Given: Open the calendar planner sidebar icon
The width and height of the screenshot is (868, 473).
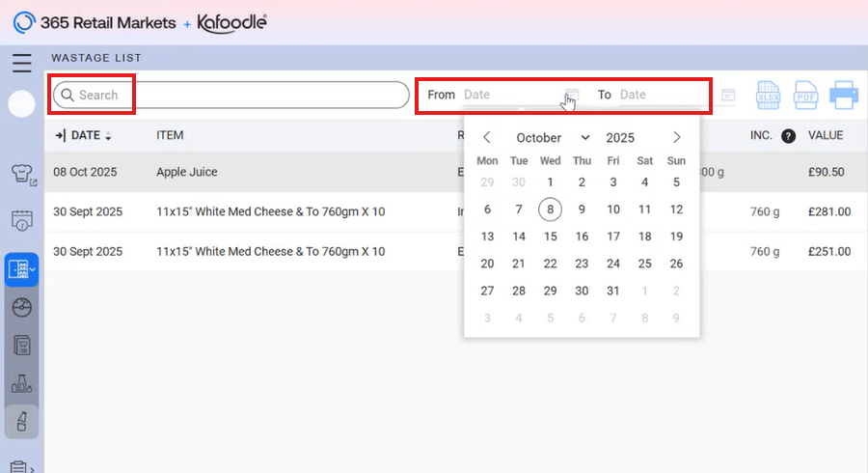Looking at the screenshot, I should pos(22,220).
